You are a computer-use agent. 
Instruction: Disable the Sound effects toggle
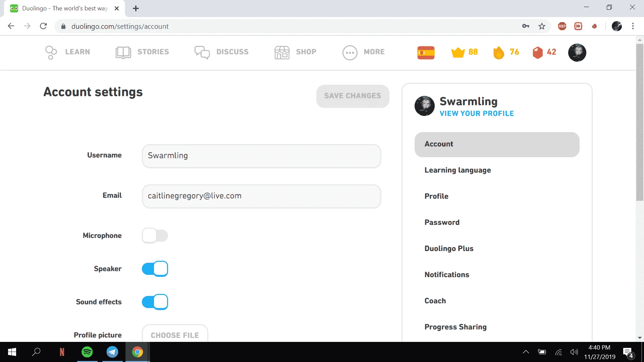click(155, 302)
